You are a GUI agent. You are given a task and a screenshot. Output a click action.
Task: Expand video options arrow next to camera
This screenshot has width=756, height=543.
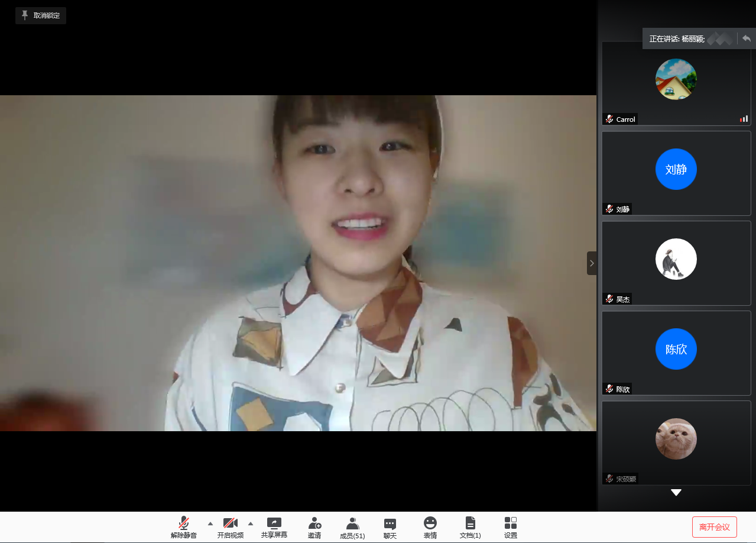pos(250,523)
